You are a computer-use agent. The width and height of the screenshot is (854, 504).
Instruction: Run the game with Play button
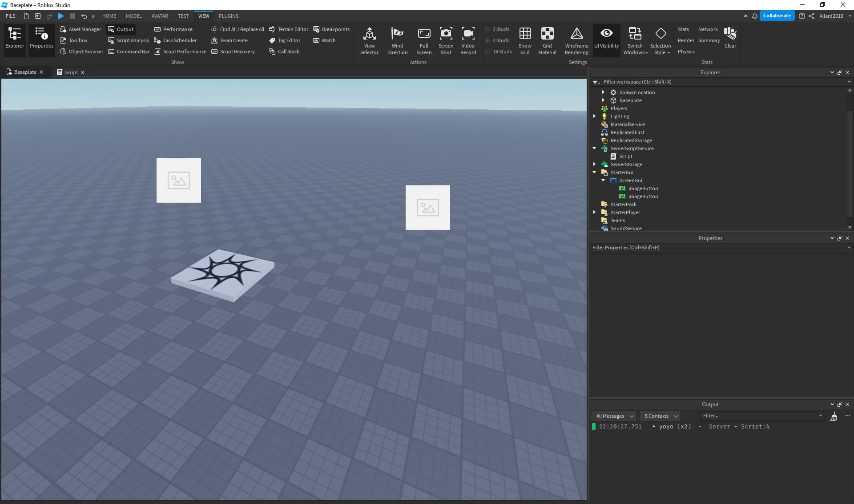point(60,16)
